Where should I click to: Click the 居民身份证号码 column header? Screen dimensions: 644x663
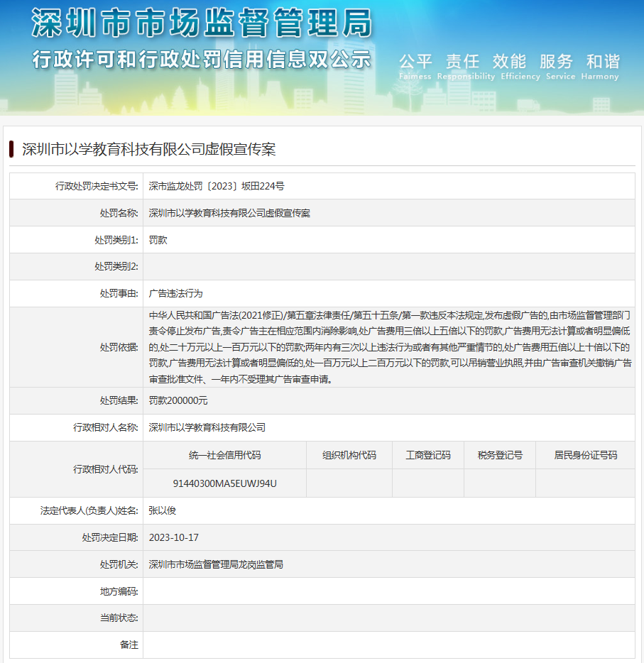point(585,456)
